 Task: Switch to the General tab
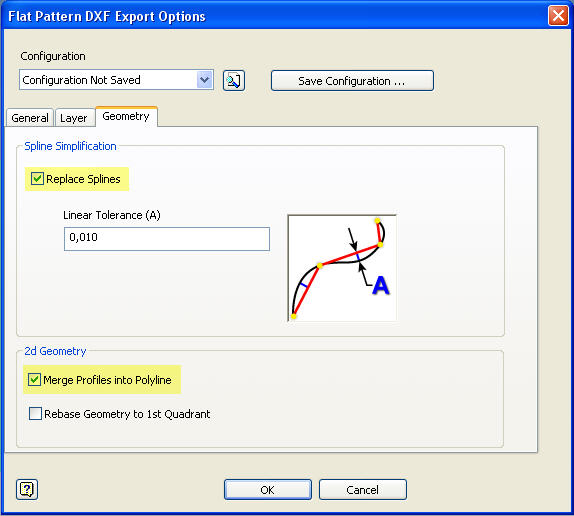click(30, 118)
